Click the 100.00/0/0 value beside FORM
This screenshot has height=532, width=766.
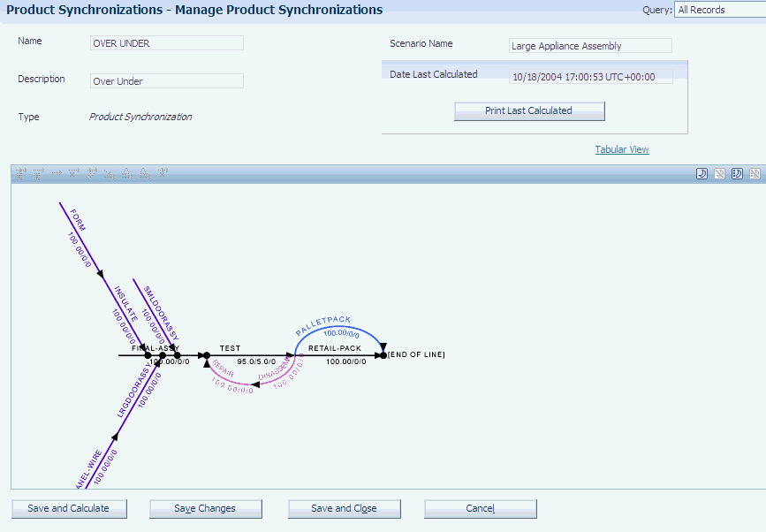pos(80,249)
